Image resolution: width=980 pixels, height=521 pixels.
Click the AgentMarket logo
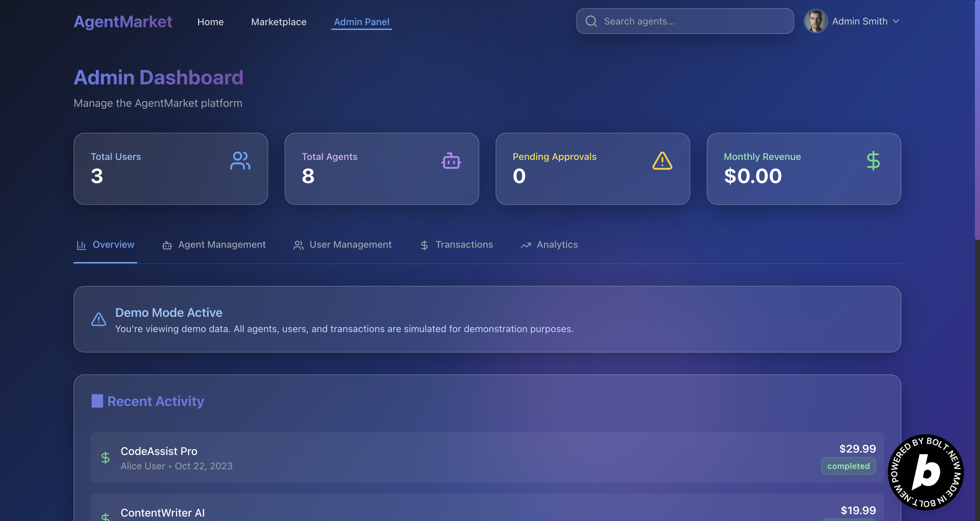click(123, 22)
